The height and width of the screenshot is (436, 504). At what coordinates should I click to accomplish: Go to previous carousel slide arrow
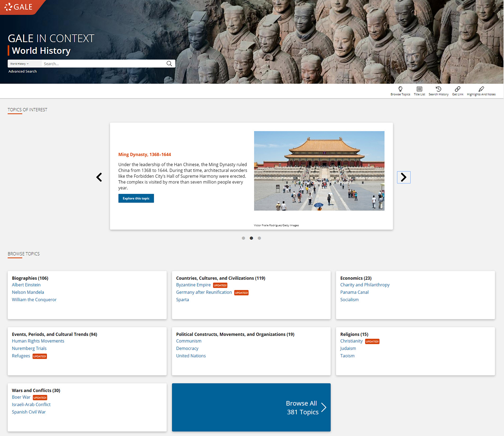click(99, 177)
